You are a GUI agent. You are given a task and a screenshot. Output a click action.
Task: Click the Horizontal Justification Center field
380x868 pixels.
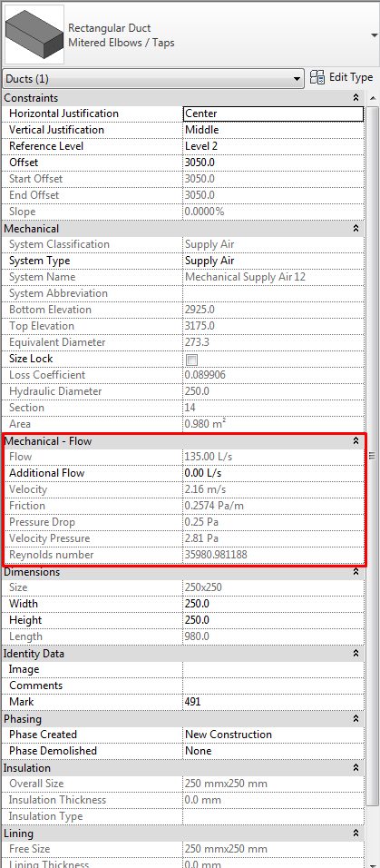click(x=273, y=113)
